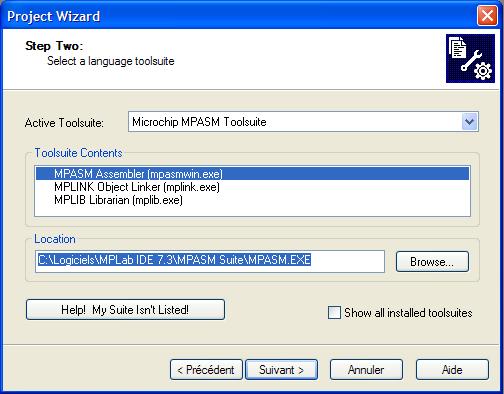The height and width of the screenshot is (394, 504).
Task: Select MPASM Assembler (mpasmwin.exe) entry
Action: pos(252,174)
